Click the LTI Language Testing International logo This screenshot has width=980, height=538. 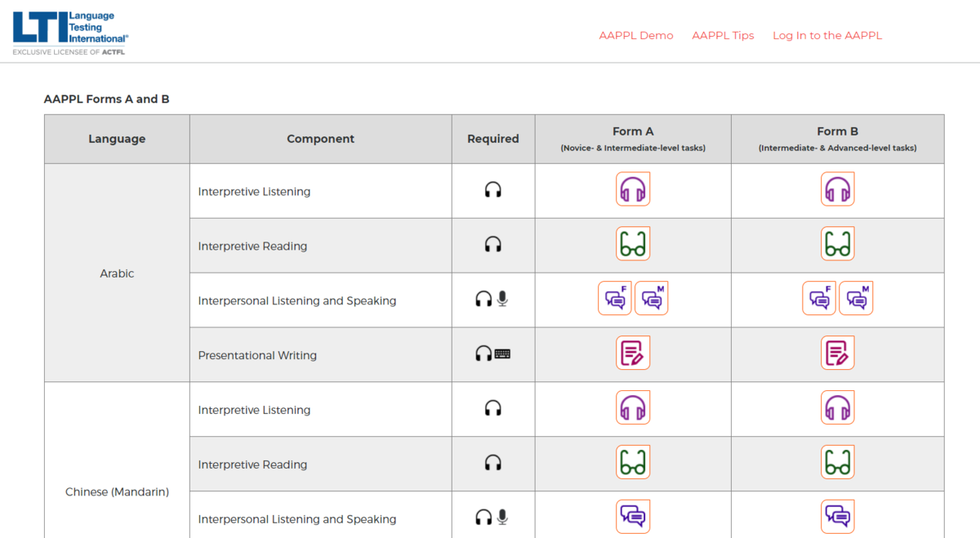click(x=70, y=33)
